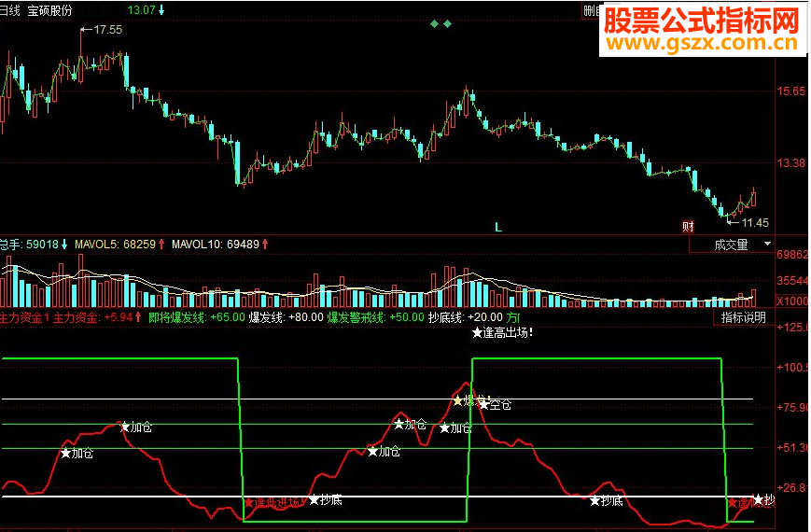Click the 财 financial marker icon

pos(688,226)
